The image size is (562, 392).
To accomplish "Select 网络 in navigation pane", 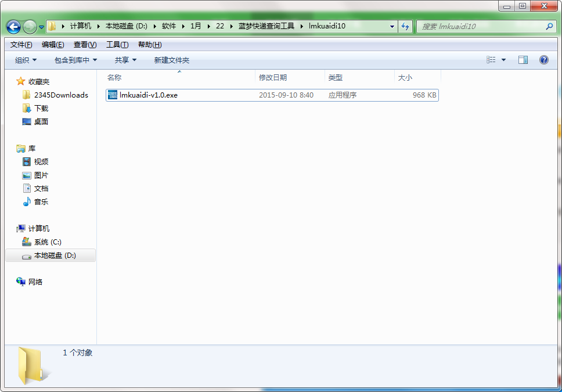I will point(35,282).
